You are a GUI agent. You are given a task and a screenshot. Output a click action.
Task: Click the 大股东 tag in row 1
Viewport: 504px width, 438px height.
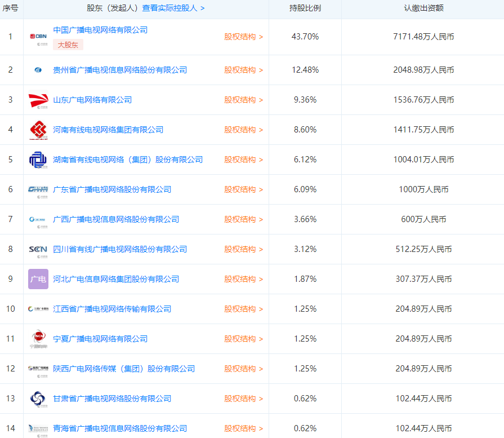point(68,45)
